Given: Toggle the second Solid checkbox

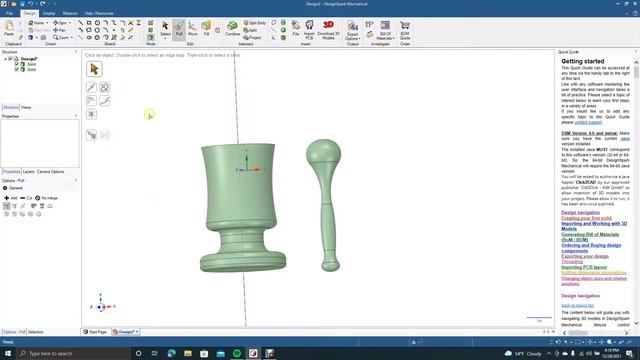Looking at the screenshot, I should coord(17,69).
